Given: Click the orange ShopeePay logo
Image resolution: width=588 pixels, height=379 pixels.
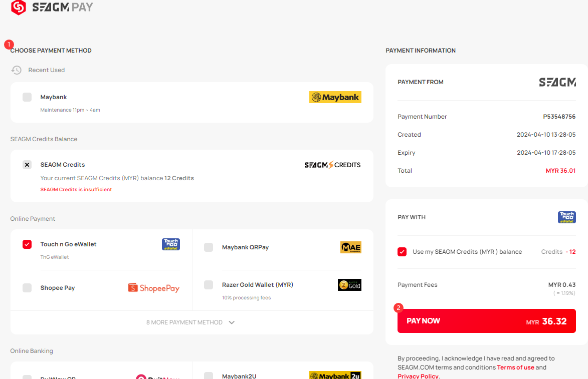Looking at the screenshot, I should pyautogui.click(x=154, y=287).
